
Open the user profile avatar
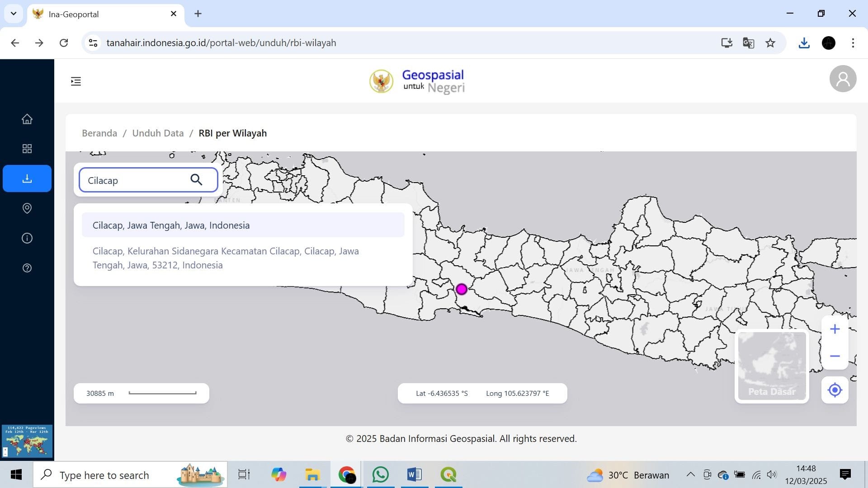pos(843,79)
